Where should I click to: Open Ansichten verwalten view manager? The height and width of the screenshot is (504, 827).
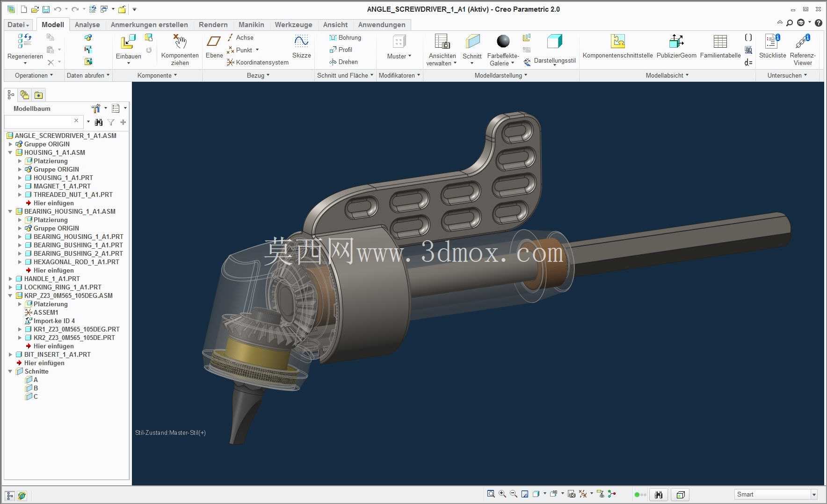[442, 41]
